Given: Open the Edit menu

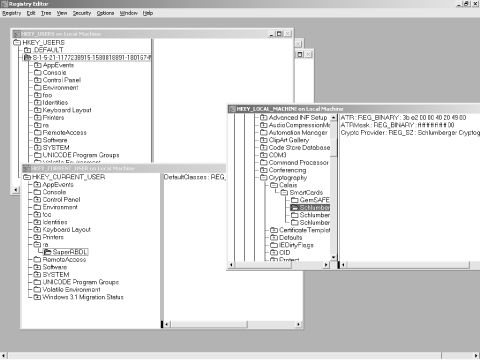Looking at the screenshot, I should click(x=31, y=13).
